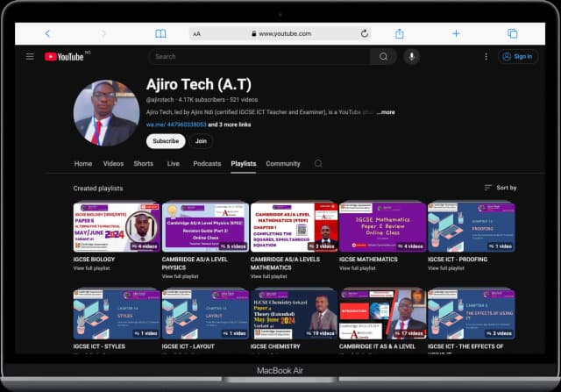The image size is (561, 392).
Task: Open the three-dot settings menu
Action: tap(486, 56)
